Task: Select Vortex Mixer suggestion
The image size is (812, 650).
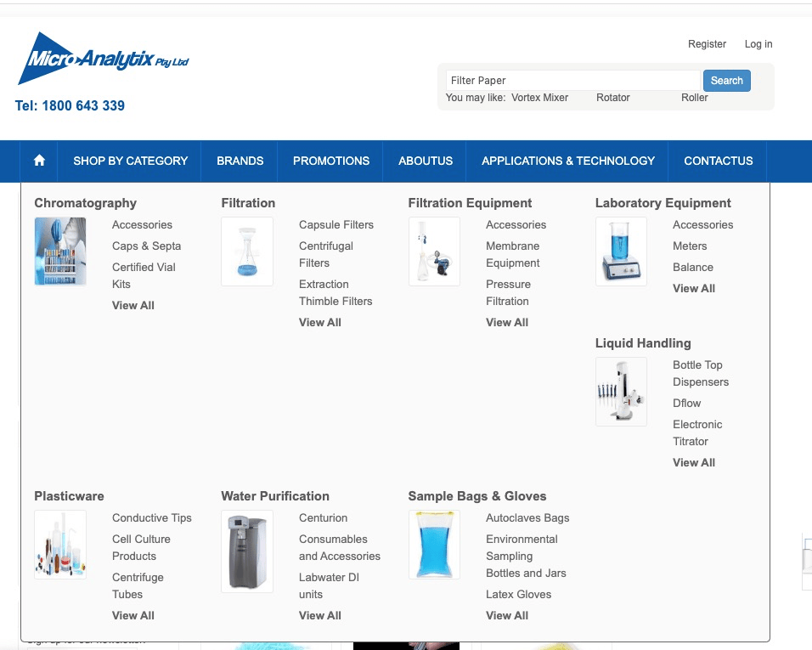Action: 539,98
